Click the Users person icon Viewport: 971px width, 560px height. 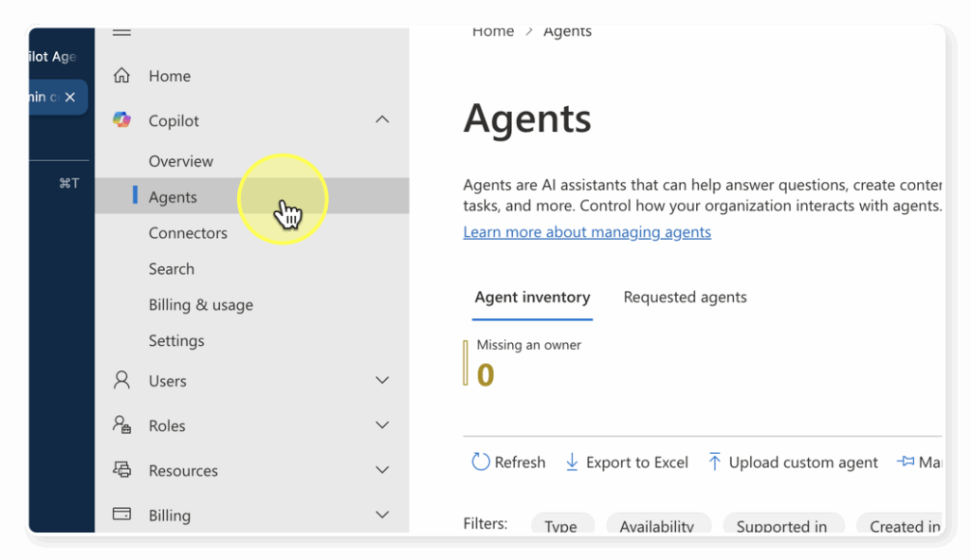click(121, 381)
